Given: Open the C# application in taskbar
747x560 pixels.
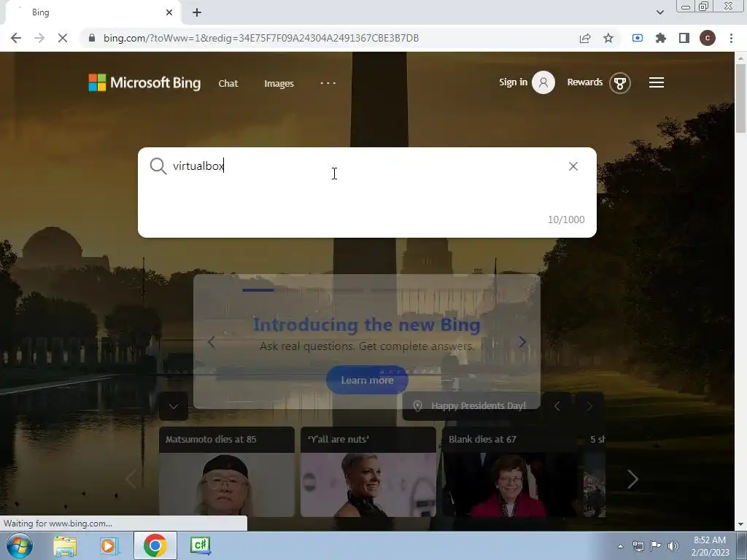Looking at the screenshot, I should tap(200, 545).
